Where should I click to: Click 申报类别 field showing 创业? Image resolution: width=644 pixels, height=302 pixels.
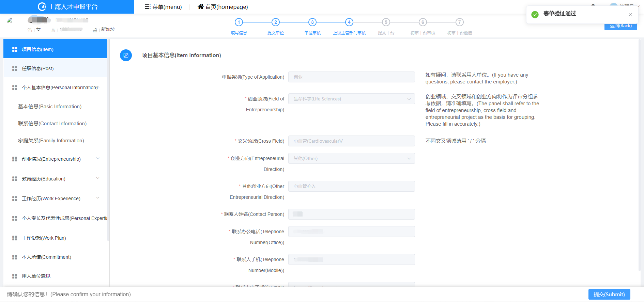351,77
